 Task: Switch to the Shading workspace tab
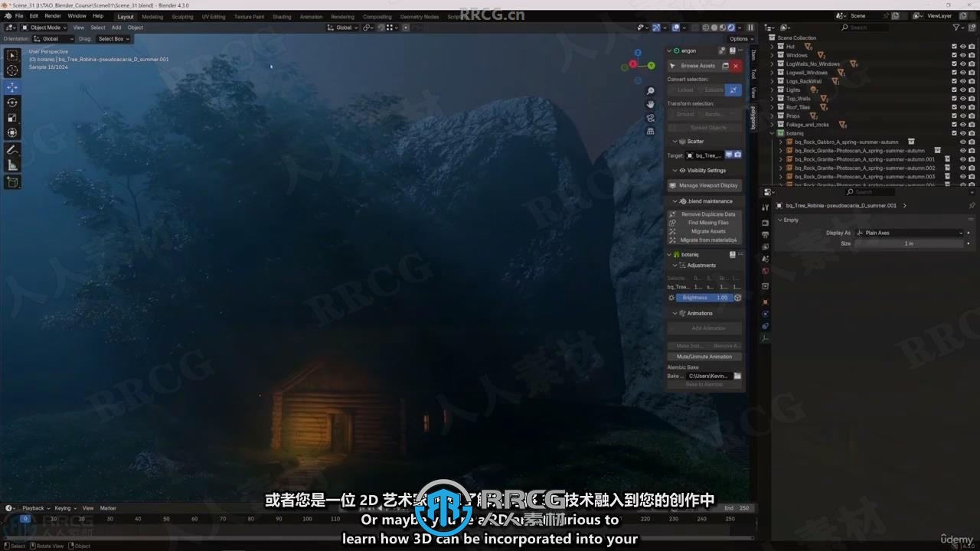(282, 16)
